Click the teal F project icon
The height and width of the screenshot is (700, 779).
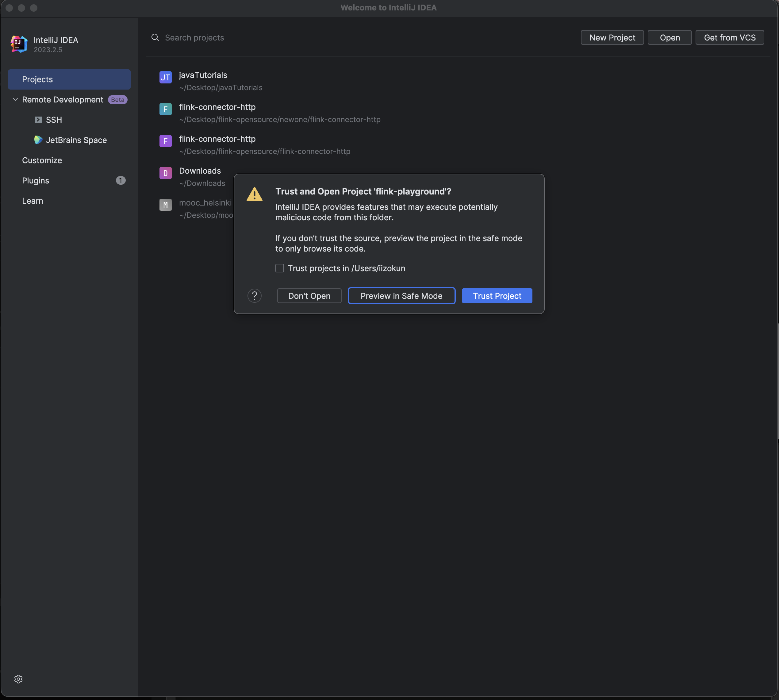point(165,109)
